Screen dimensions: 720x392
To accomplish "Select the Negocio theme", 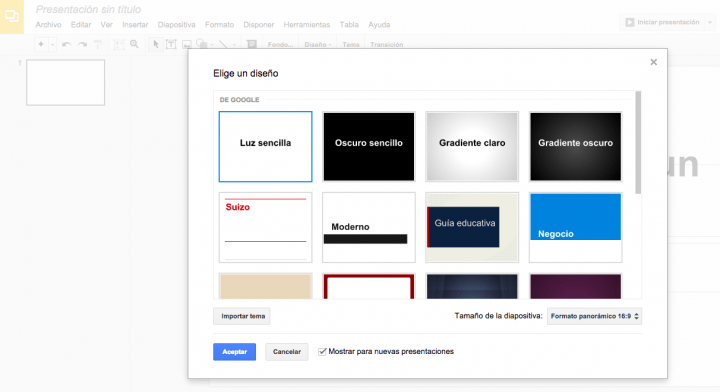I will click(575, 227).
